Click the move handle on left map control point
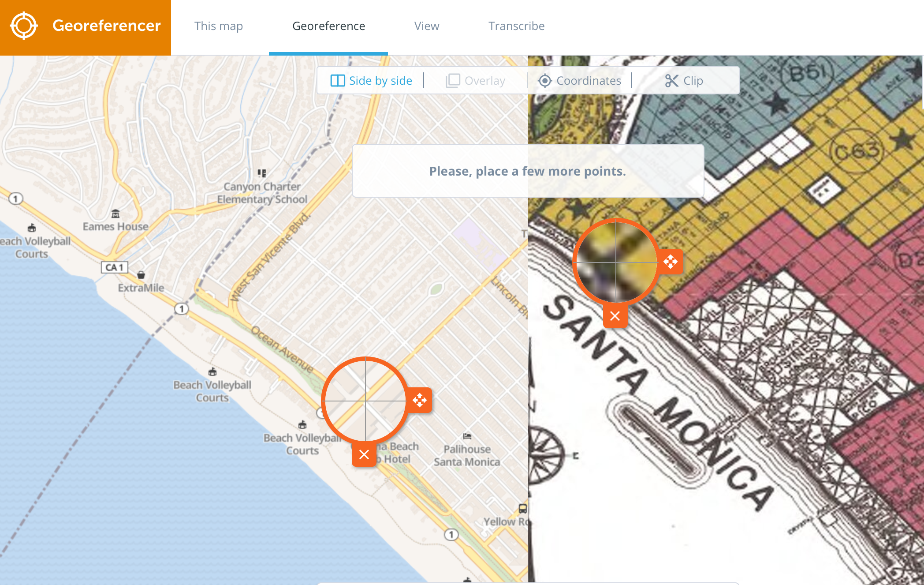The height and width of the screenshot is (585, 924). click(x=419, y=401)
